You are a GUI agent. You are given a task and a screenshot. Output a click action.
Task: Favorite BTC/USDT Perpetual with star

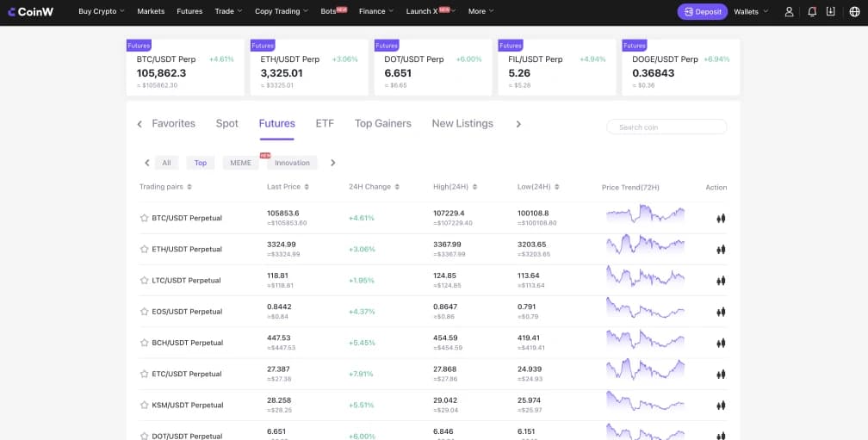[144, 218]
